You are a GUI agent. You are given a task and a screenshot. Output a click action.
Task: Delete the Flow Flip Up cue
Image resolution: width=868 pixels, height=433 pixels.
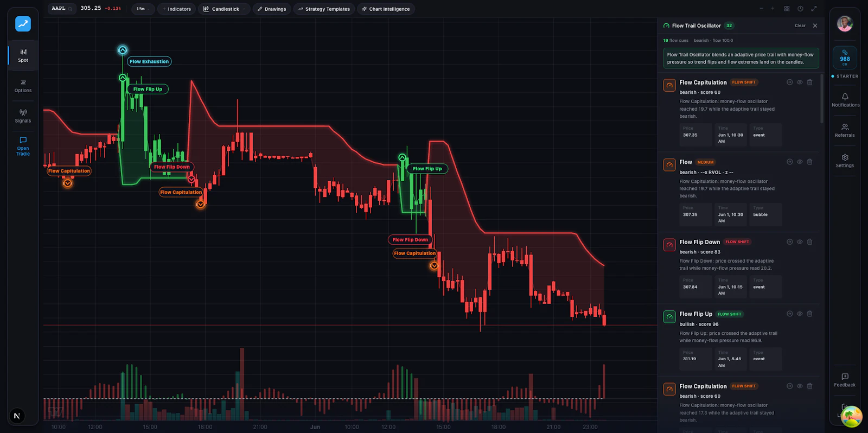pos(809,314)
